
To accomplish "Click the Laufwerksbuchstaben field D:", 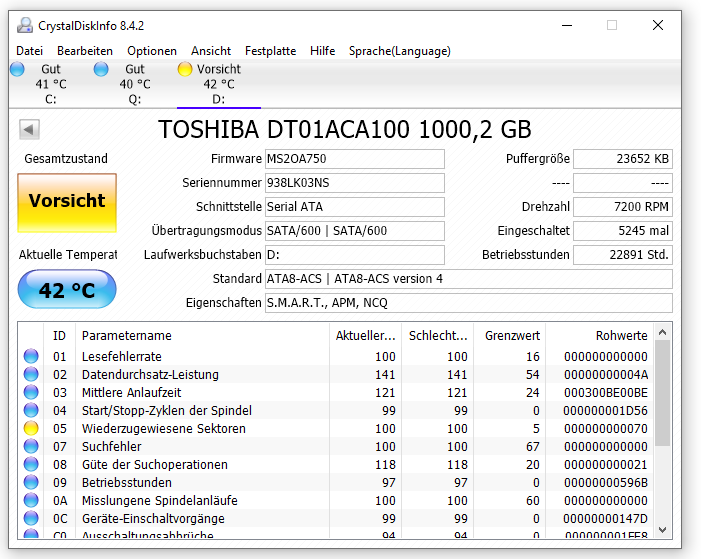I will pos(355,255).
